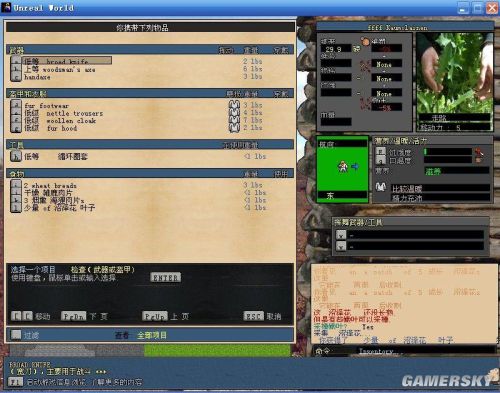This screenshot has width=500, height=393.
Task: Click armor icon in nettle trousers row
Action: point(234,112)
